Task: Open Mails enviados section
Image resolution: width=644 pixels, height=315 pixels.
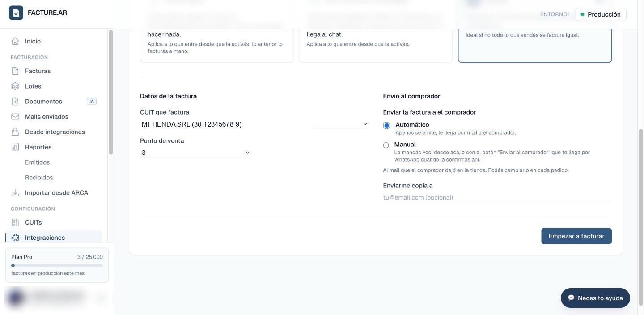Action: (x=54, y=117)
